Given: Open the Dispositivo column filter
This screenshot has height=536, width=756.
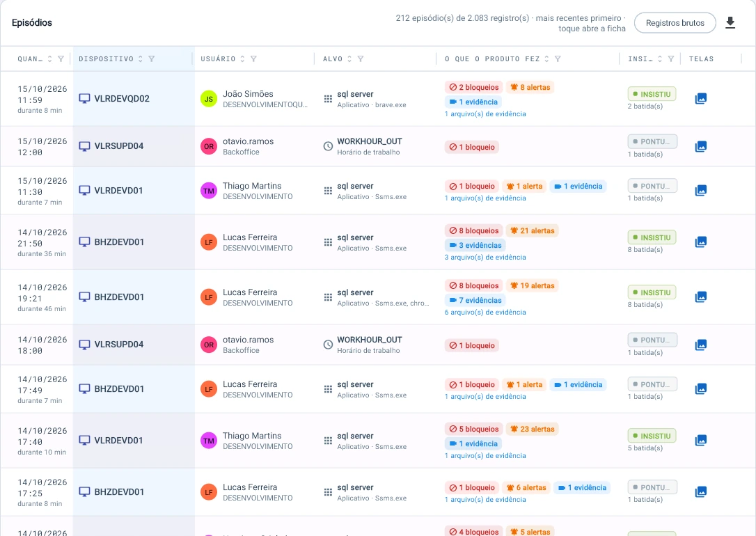Looking at the screenshot, I should click(151, 58).
